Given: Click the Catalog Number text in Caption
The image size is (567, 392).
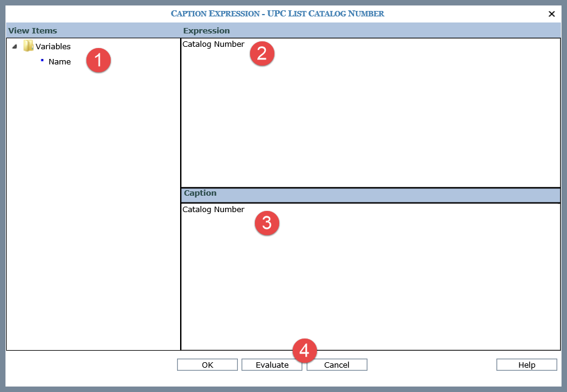Looking at the screenshot, I should point(214,210).
